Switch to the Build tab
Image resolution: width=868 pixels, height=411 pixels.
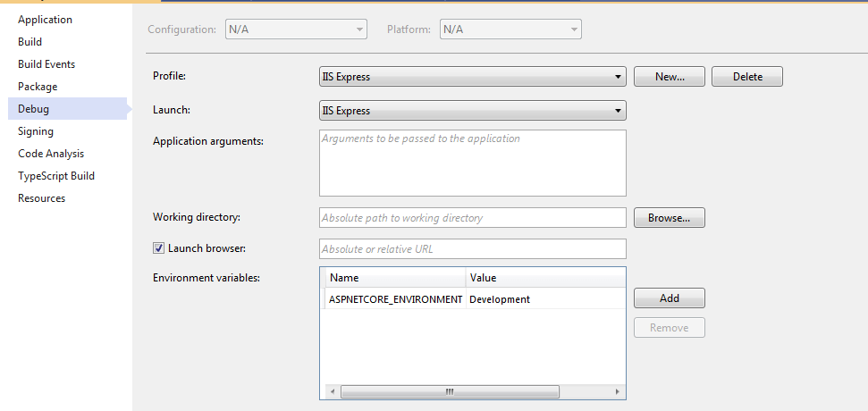(29, 42)
